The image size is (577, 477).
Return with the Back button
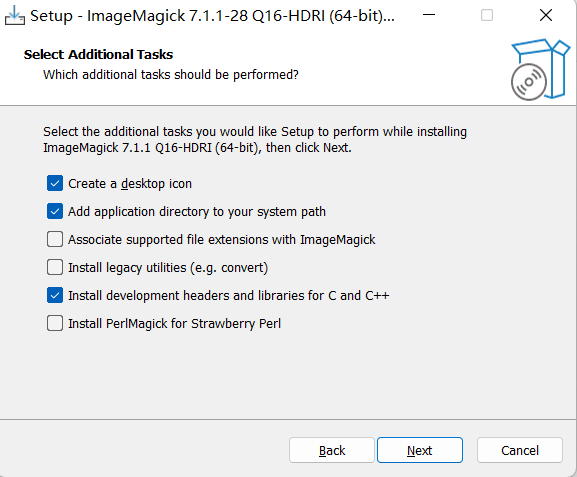[x=332, y=450]
